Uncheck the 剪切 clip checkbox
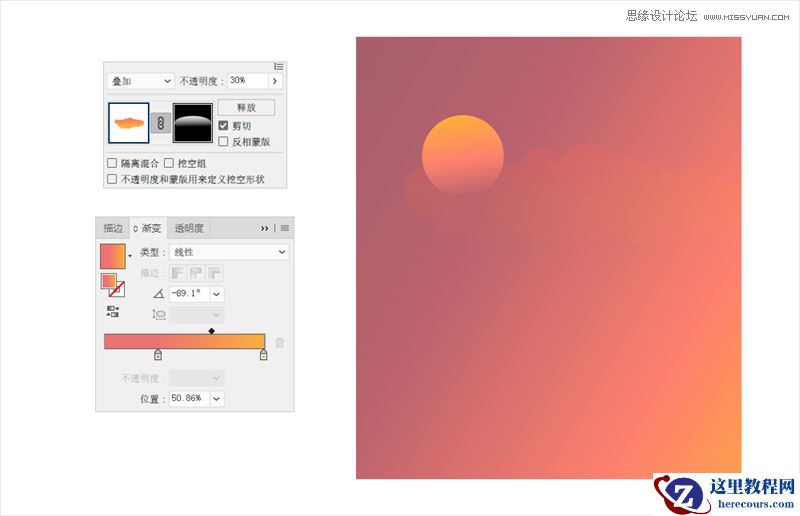This screenshot has width=800, height=516. tap(223, 125)
